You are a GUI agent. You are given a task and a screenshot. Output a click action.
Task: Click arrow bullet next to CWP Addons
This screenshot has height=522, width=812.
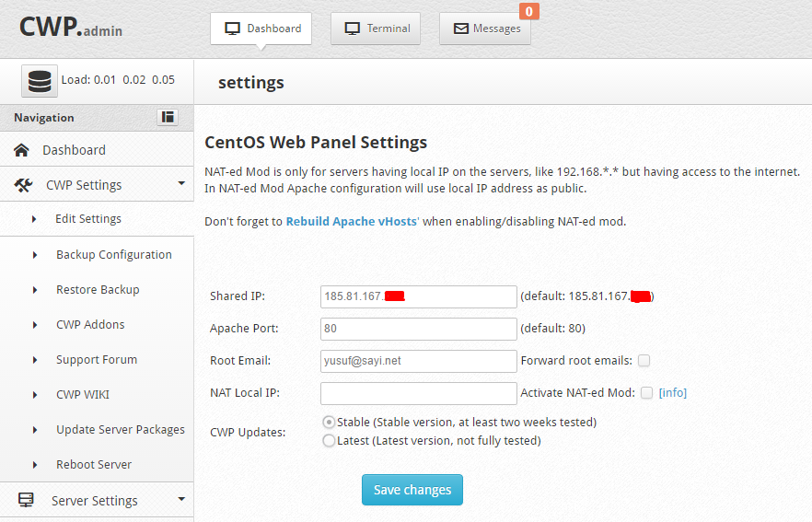point(35,325)
